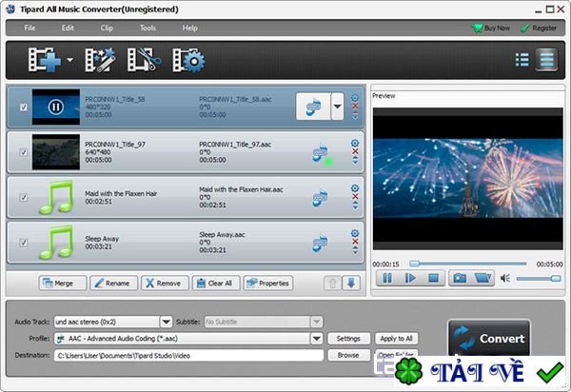The height and width of the screenshot is (392, 571).
Task: Switch to detailed list view mode
Action: [546, 60]
